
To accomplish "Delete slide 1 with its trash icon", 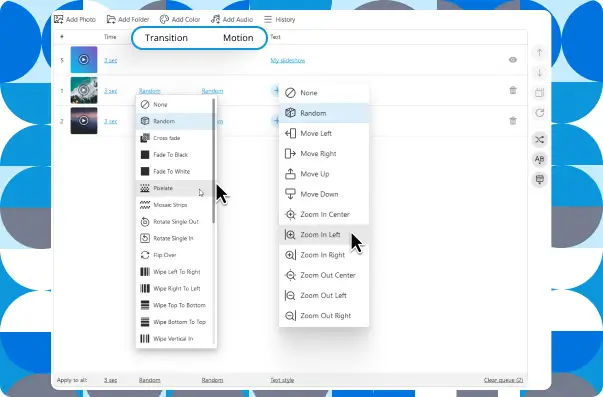I will 513,90.
